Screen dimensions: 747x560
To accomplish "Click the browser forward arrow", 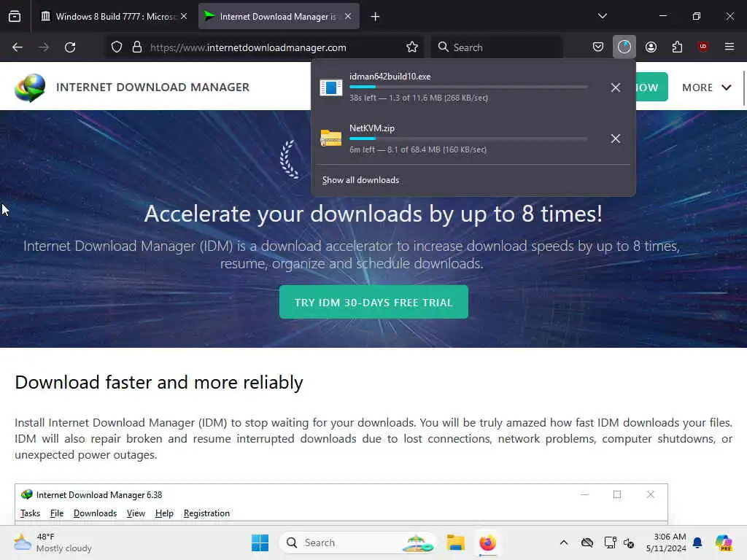I will point(43,47).
